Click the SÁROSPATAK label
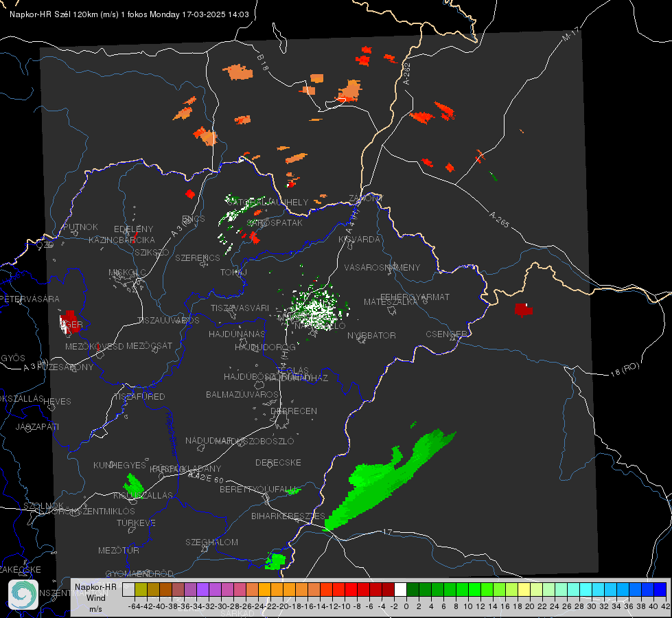Screen dimensions: 672x618 [275, 223]
